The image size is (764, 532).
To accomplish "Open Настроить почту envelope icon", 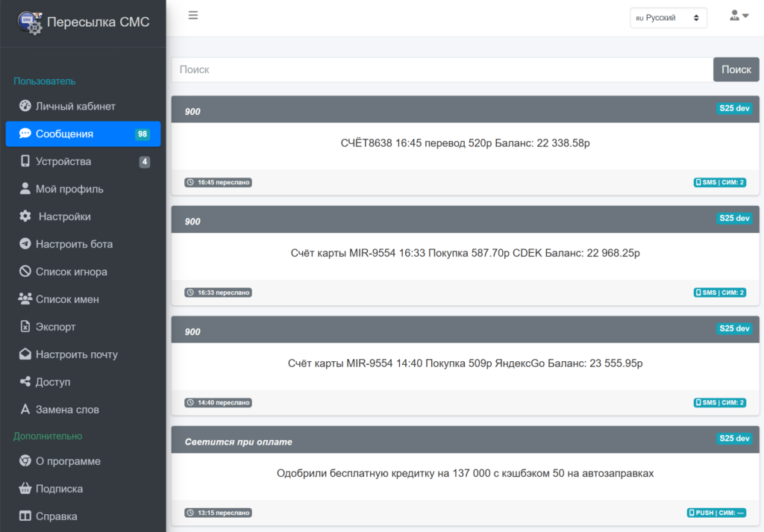I will click(25, 354).
